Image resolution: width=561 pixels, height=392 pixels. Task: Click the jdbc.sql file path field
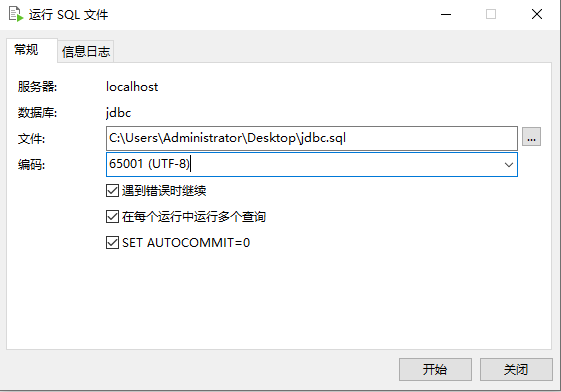(312, 138)
